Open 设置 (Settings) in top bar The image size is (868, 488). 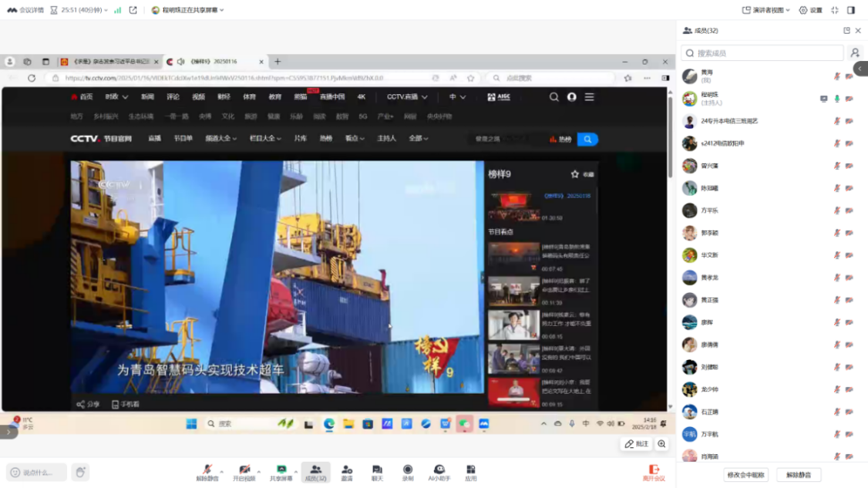[x=810, y=10]
